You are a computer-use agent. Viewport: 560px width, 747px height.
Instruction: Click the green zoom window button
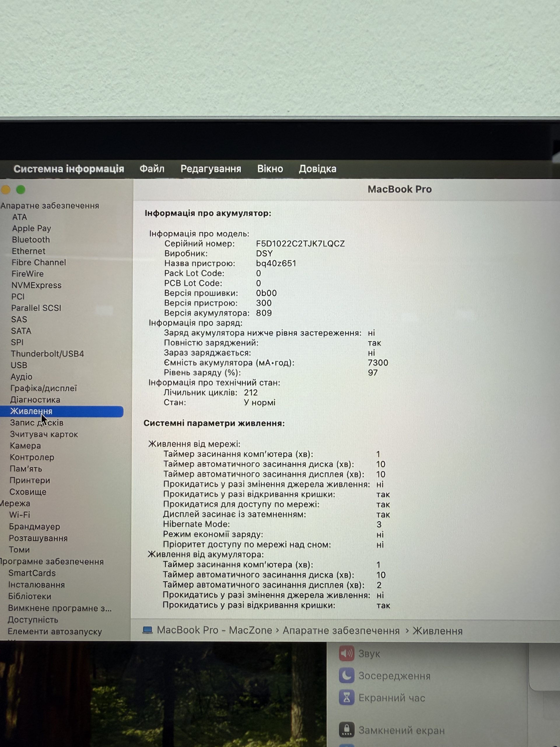(21, 190)
